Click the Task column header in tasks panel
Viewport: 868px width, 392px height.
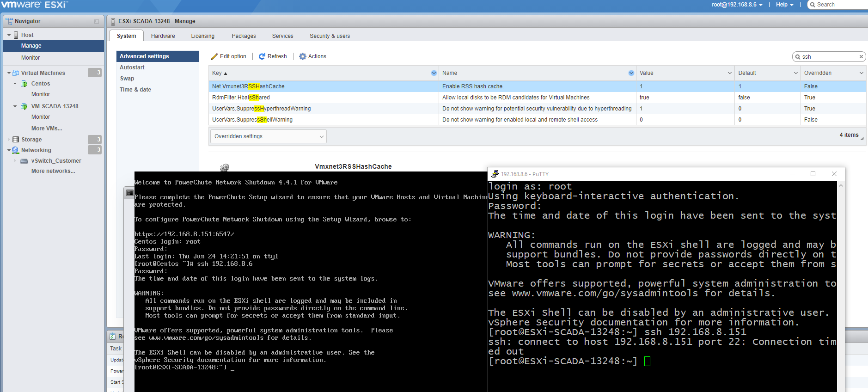pos(116,349)
